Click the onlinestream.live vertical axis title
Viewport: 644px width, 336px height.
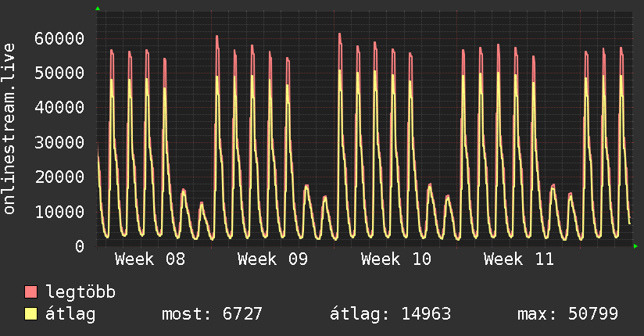pos(9,129)
